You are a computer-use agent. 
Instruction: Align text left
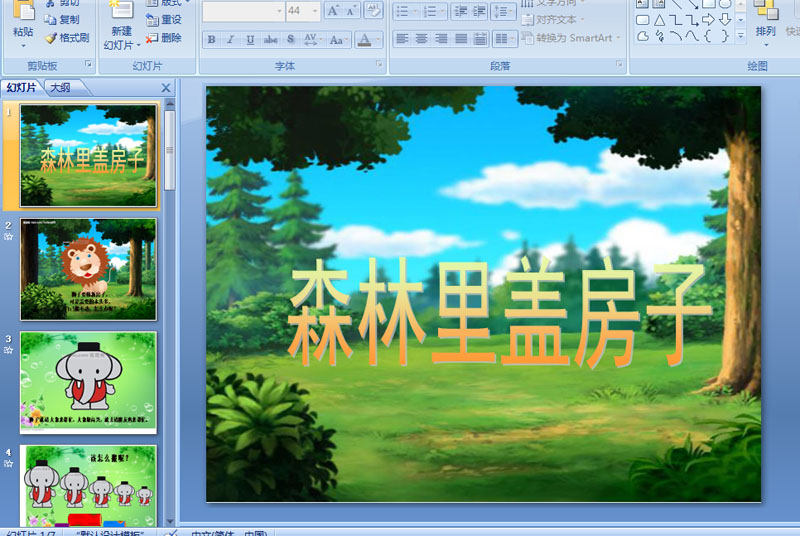click(x=402, y=39)
